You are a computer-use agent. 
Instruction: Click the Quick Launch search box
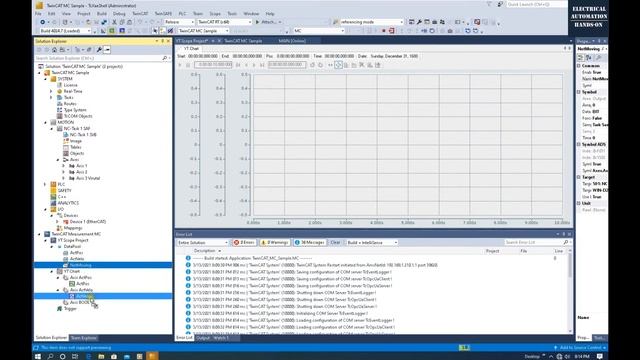536,4
